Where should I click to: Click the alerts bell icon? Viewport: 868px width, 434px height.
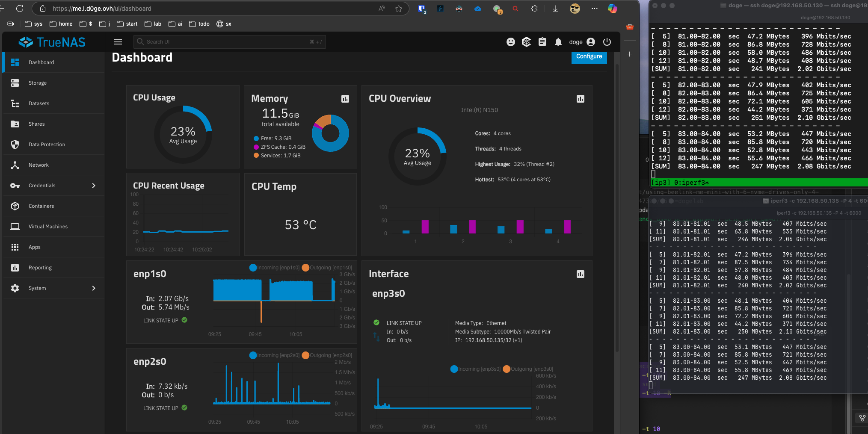pyautogui.click(x=558, y=42)
